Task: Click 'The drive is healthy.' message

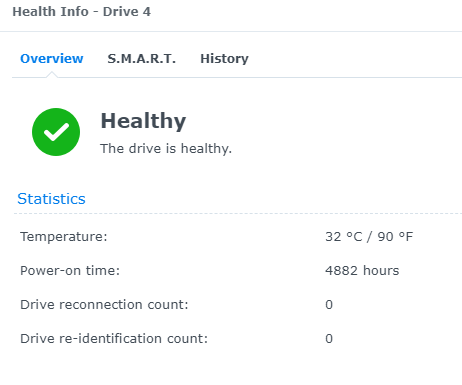Action: [x=166, y=148]
